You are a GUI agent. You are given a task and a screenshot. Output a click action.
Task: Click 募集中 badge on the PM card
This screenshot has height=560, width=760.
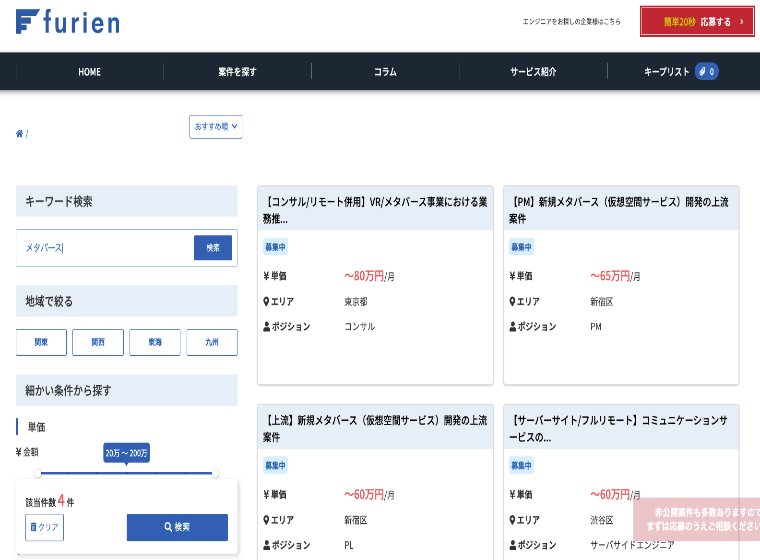(x=522, y=247)
